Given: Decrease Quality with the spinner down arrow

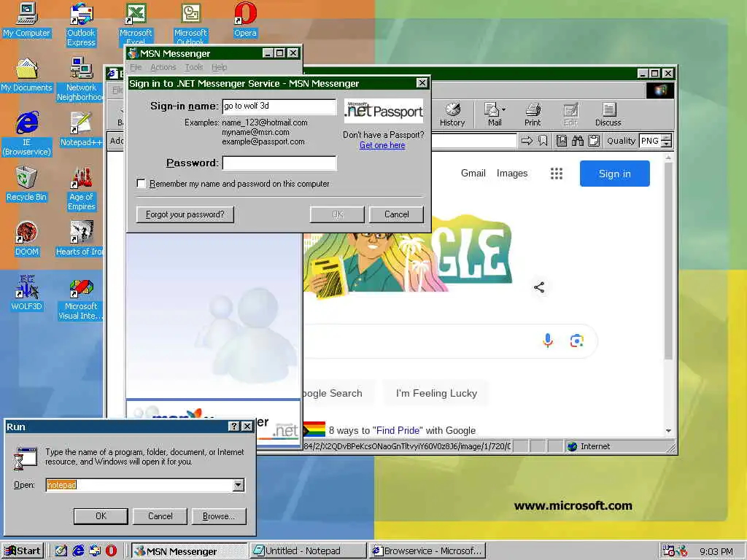Looking at the screenshot, I should [x=667, y=144].
